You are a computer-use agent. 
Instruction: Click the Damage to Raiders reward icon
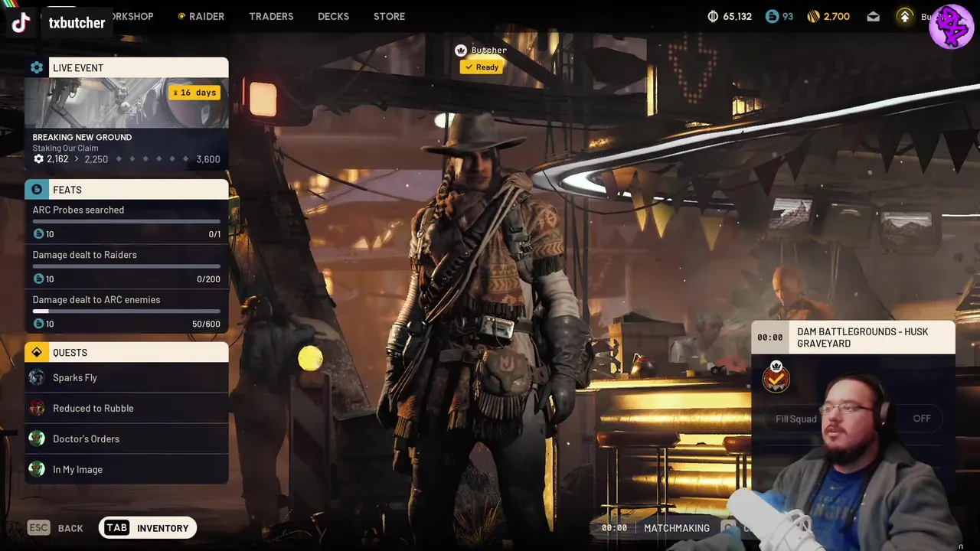38,279
